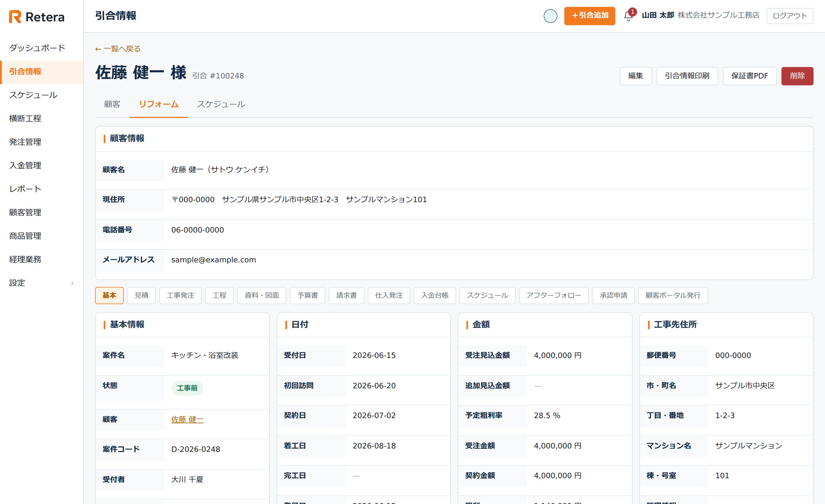825x504 pixels.
Task: Click the 初回訪問 date 2026-06-20
Action: point(374,385)
